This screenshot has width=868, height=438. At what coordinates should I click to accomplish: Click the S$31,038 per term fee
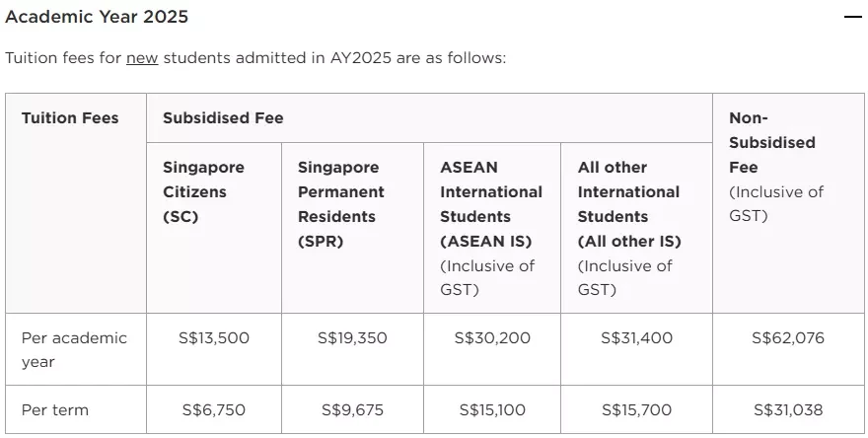click(x=788, y=410)
